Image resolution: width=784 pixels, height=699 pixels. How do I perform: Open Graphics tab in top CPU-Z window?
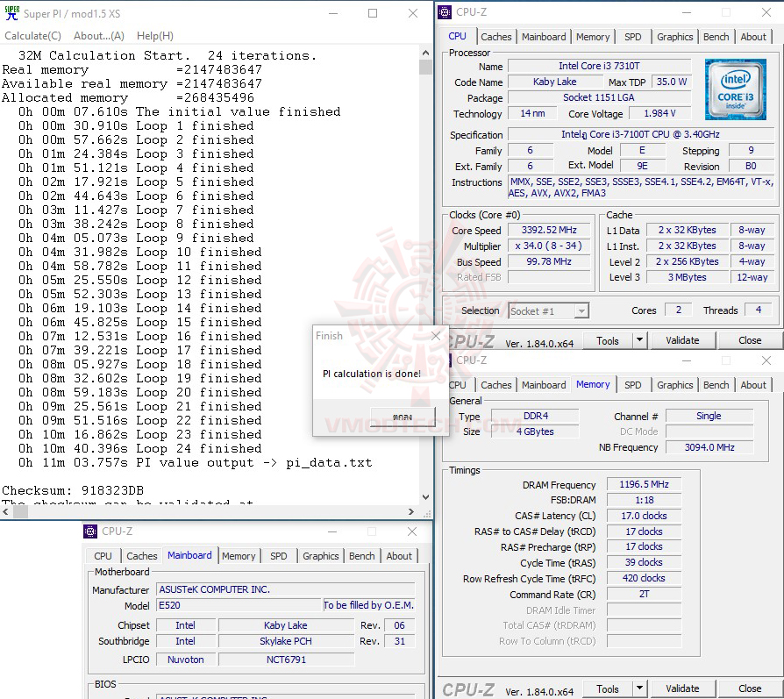(x=674, y=37)
